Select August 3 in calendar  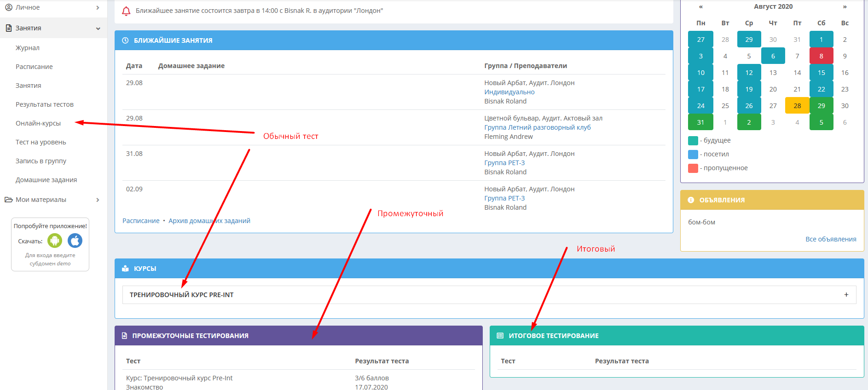700,56
